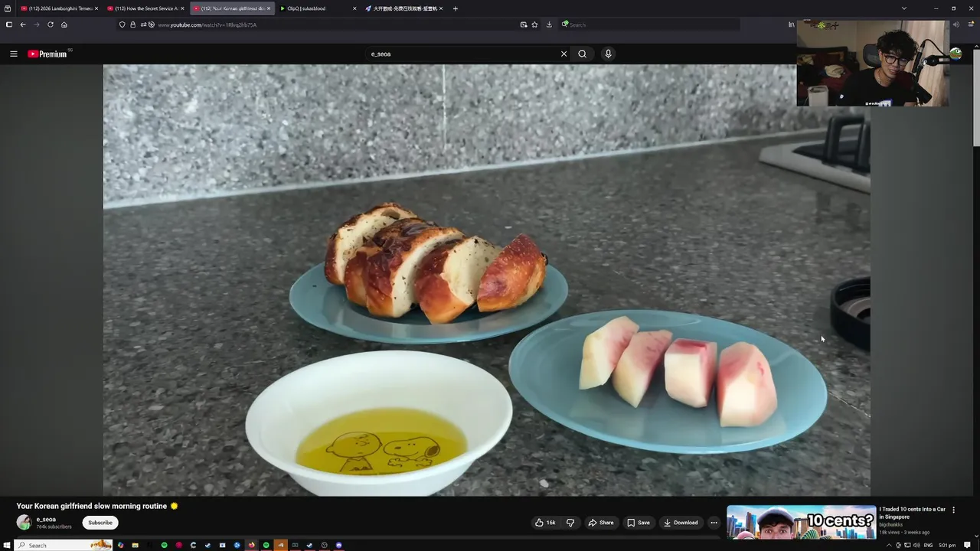
Task: Open the YouTube guide hamburger menu
Action: coord(13,54)
